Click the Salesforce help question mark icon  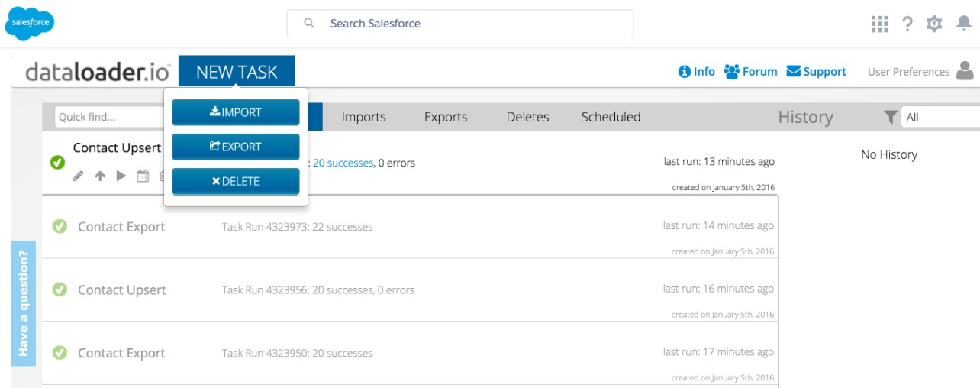(x=907, y=24)
